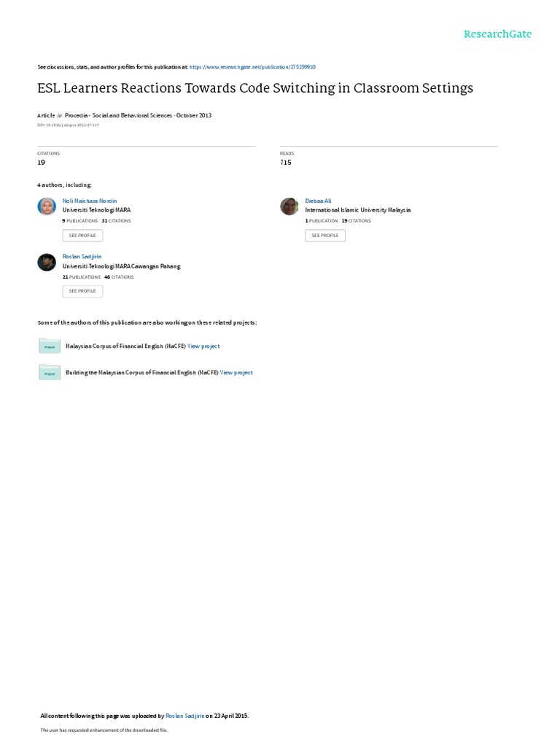Click the Building MaCFE project folder icon
This screenshot has height=747, width=560.
pos(50,373)
